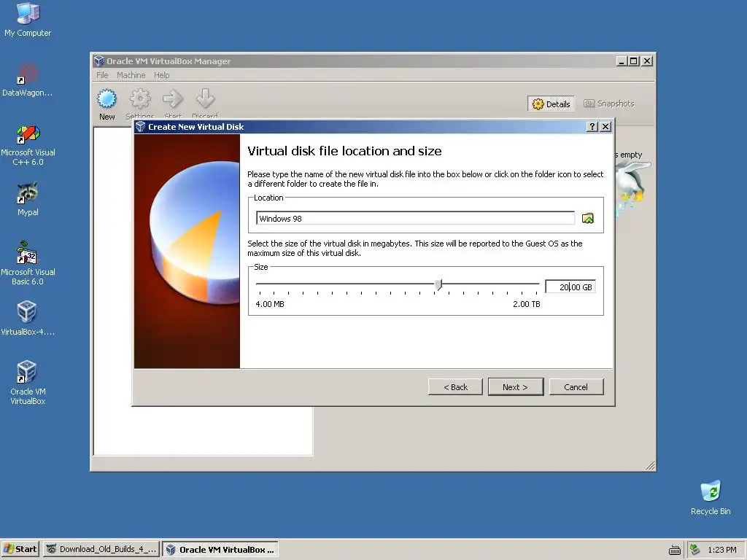This screenshot has height=560, width=747.
Task: Select the VirtualBox-4 installer desktop icon
Action: (x=28, y=318)
